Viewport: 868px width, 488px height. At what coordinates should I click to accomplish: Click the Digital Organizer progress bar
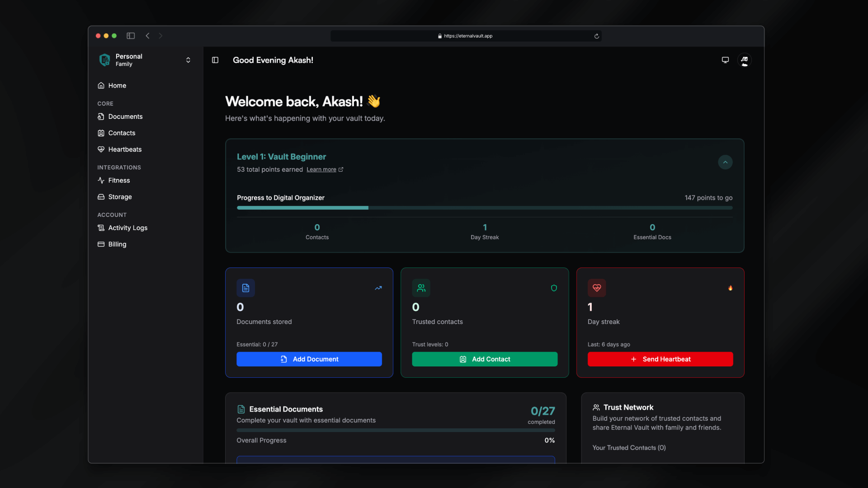click(x=485, y=208)
